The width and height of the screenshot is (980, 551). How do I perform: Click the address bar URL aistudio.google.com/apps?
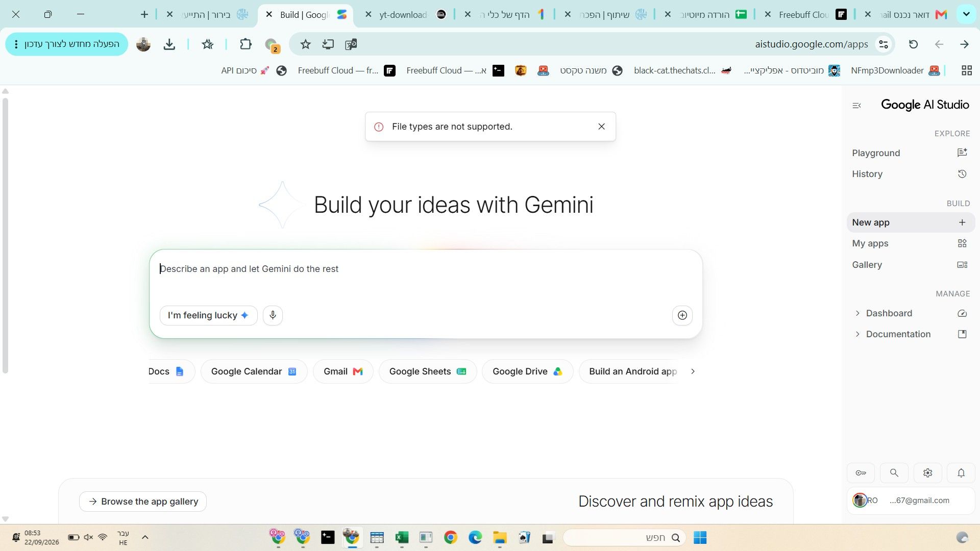coord(812,44)
